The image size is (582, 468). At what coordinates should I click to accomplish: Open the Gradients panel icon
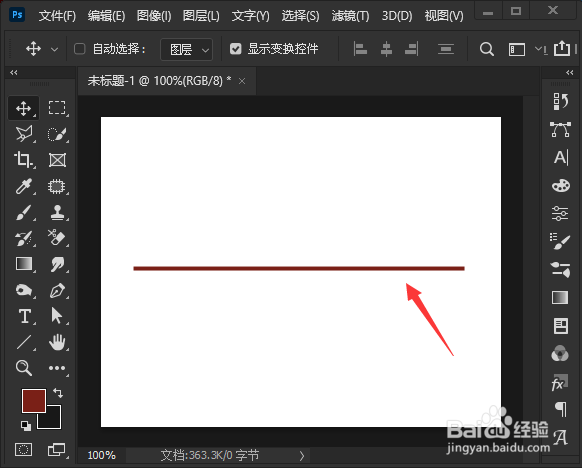click(x=560, y=298)
